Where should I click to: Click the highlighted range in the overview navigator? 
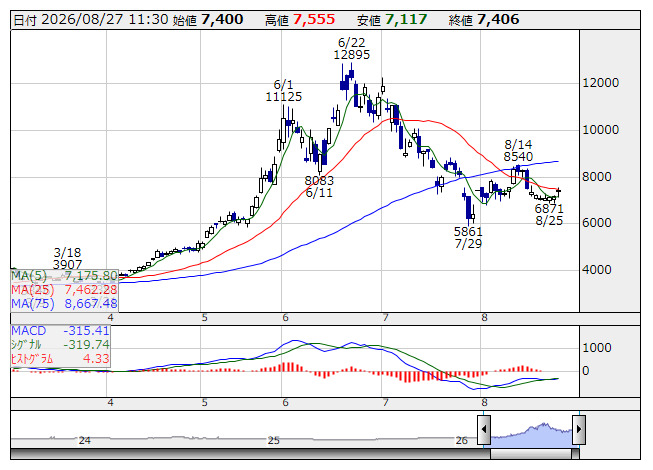pos(531,433)
